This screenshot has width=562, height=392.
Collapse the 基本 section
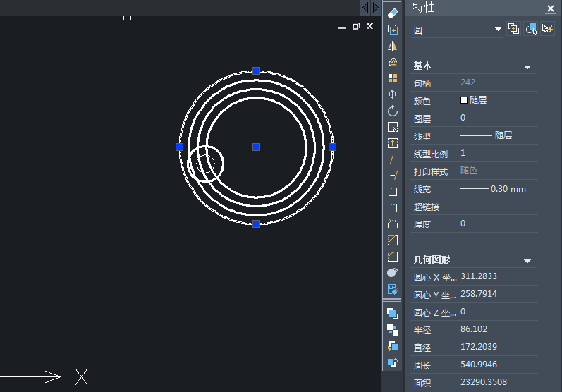pos(527,67)
